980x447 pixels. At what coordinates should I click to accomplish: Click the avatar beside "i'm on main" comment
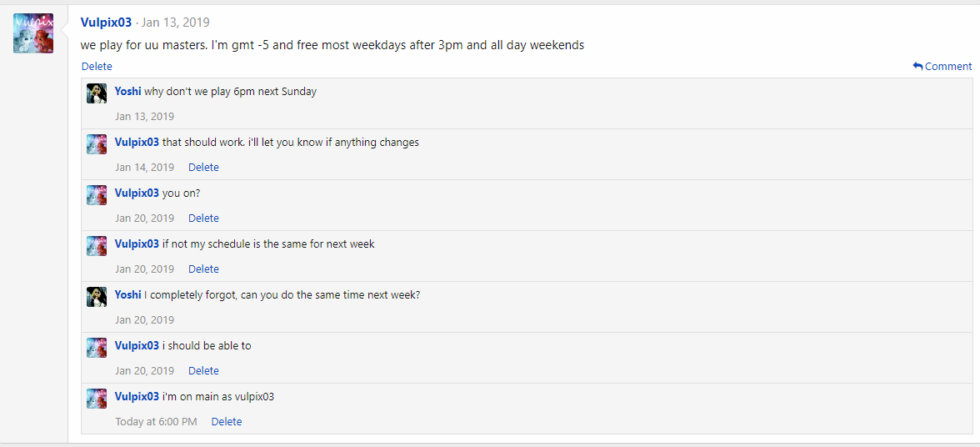point(97,399)
